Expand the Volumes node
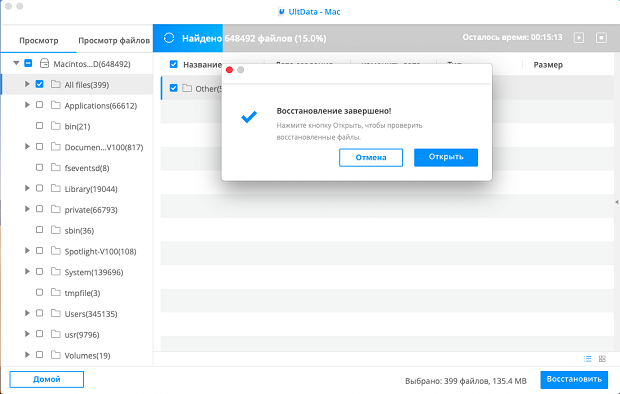This screenshot has width=620, height=394. pos(27,354)
